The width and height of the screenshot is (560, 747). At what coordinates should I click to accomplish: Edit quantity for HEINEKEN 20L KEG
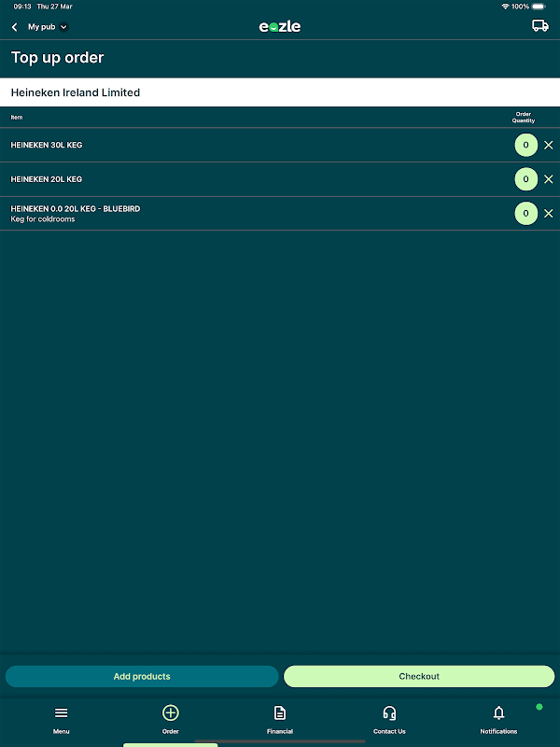[525, 179]
